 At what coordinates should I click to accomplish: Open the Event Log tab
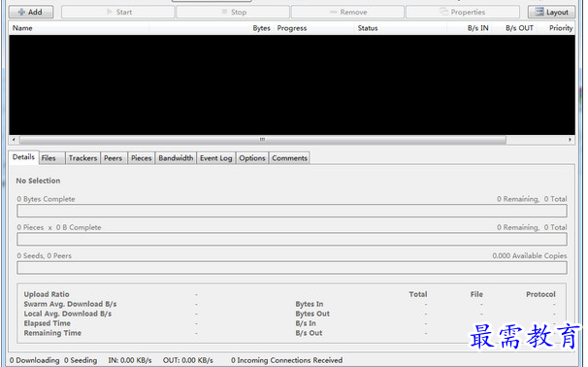[x=216, y=158]
